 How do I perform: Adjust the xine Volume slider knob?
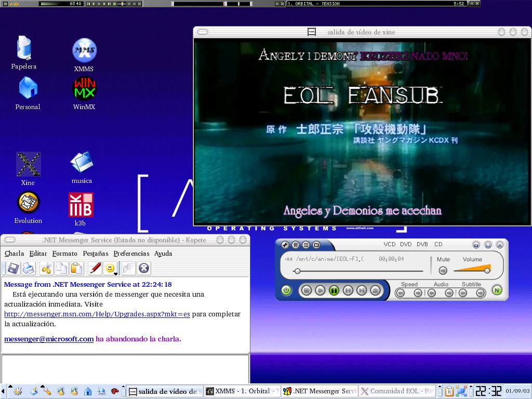pyautogui.click(x=487, y=270)
